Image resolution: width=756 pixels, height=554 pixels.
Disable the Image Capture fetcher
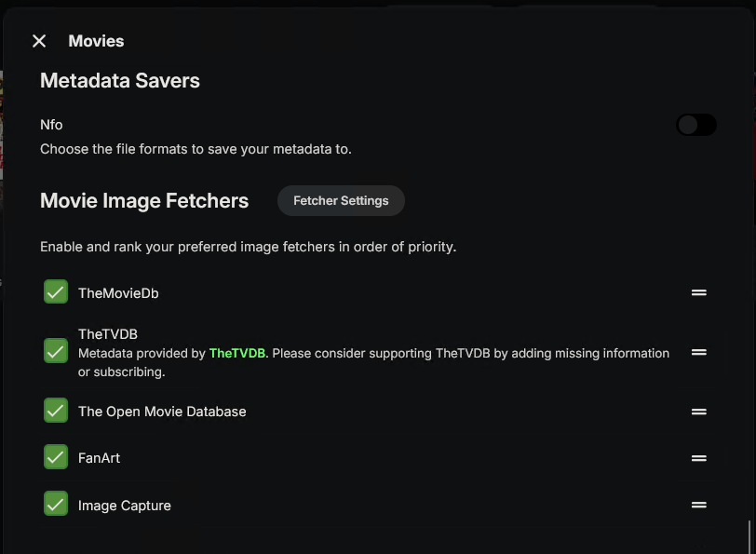pos(56,505)
